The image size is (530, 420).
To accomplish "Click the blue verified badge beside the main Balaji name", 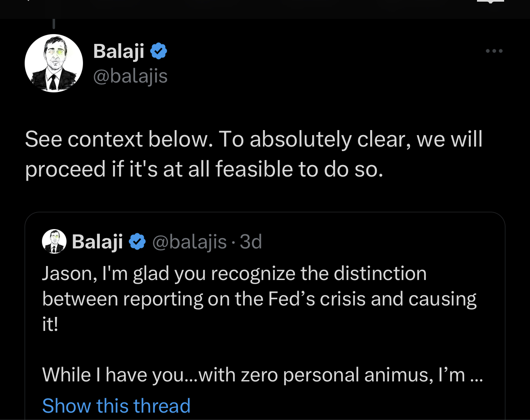I will click(x=159, y=51).
